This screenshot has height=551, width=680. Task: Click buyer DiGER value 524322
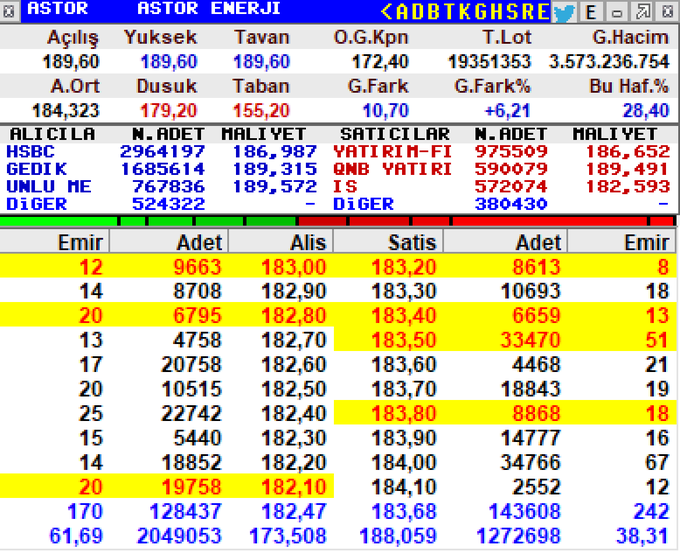[x=168, y=204]
